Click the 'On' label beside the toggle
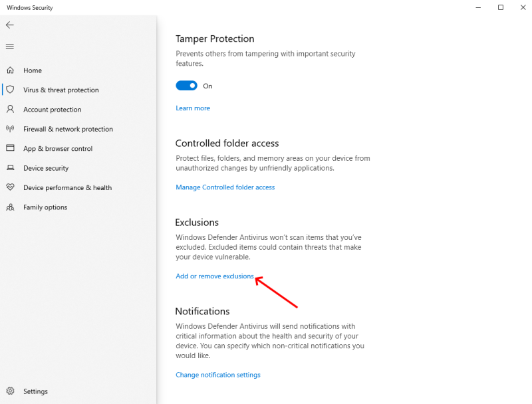 pos(207,86)
